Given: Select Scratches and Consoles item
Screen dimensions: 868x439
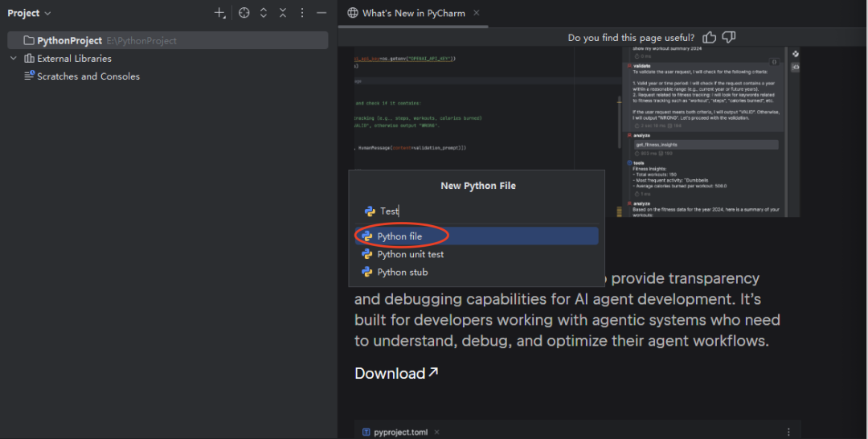Looking at the screenshot, I should click(x=88, y=76).
